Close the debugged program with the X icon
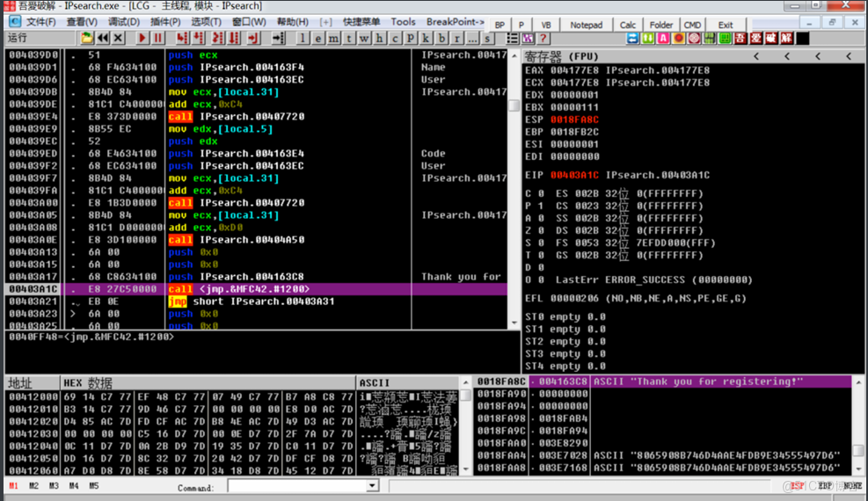This screenshot has height=501, width=868. pyautogui.click(x=118, y=38)
